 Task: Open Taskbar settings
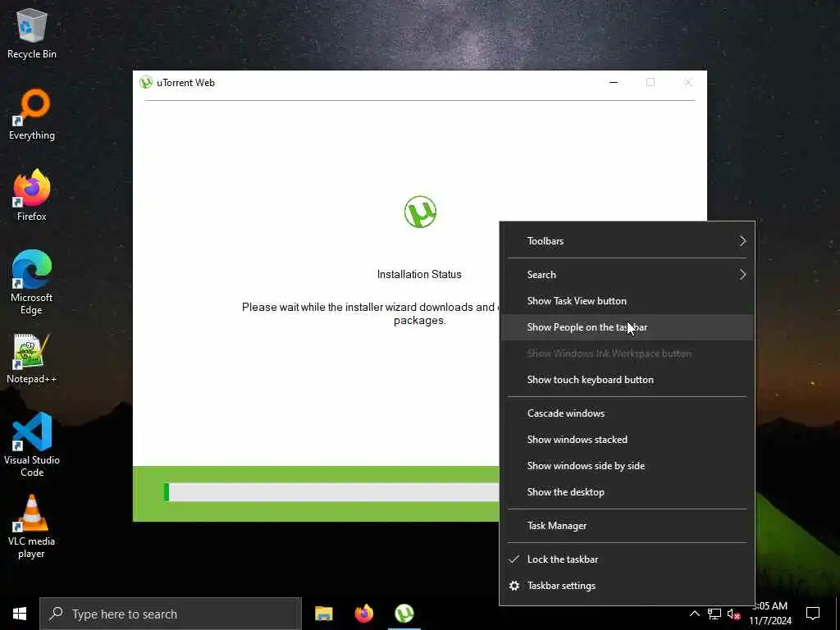[627, 586]
